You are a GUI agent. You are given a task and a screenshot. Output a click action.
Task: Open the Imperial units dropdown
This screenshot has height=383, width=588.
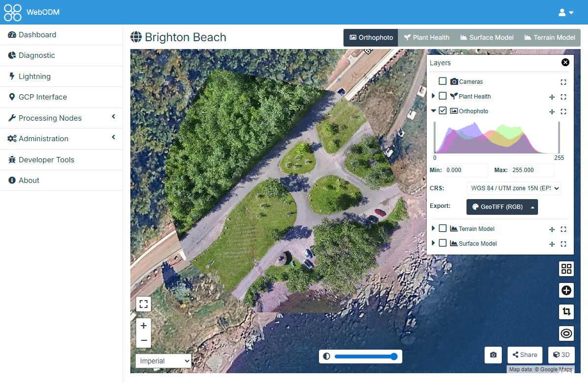(x=163, y=361)
